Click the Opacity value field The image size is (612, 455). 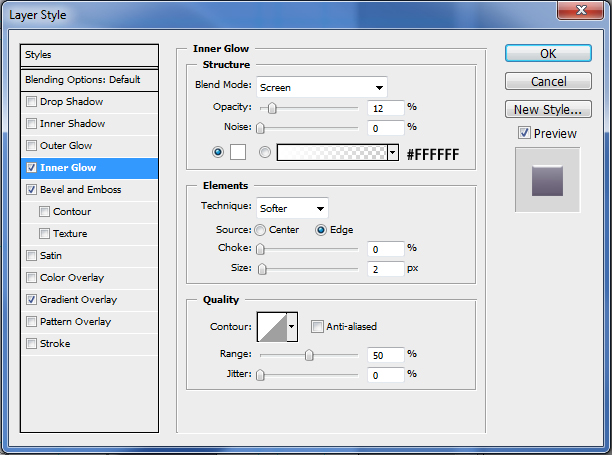pos(386,108)
